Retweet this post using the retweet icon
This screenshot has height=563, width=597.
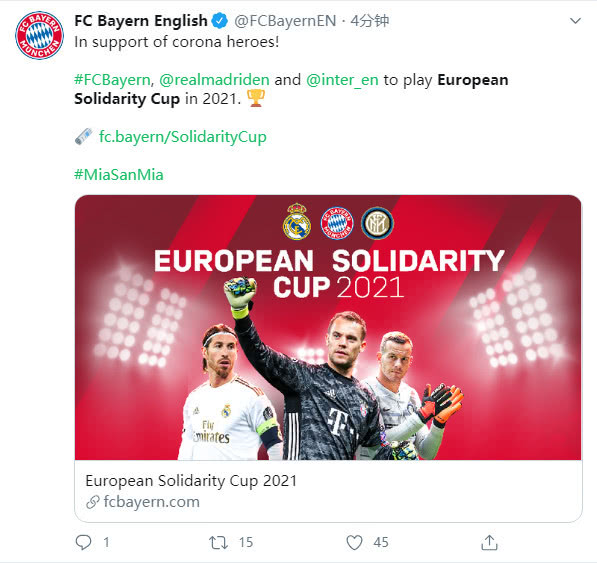[219, 542]
